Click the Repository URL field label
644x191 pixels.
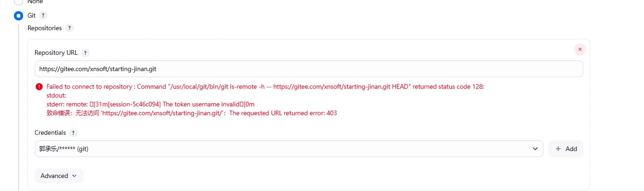[x=56, y=53]
